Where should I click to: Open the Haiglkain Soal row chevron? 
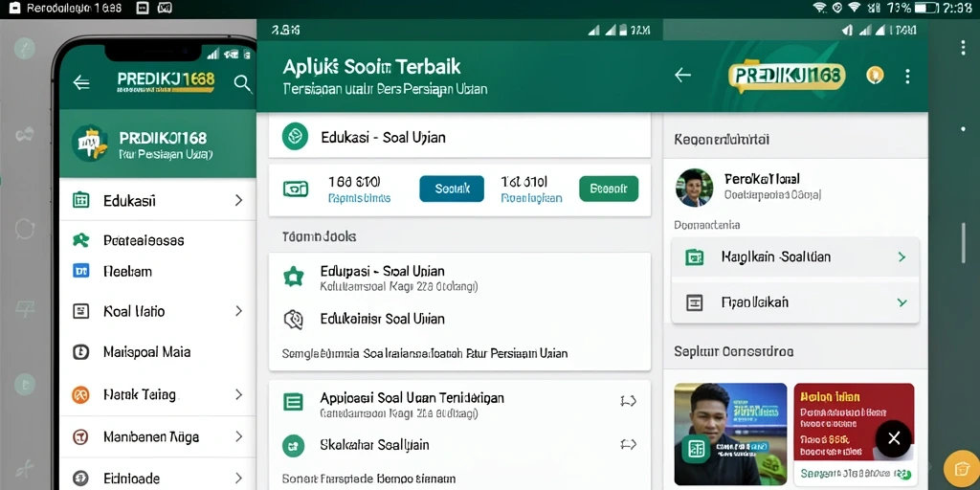(902, 256)
